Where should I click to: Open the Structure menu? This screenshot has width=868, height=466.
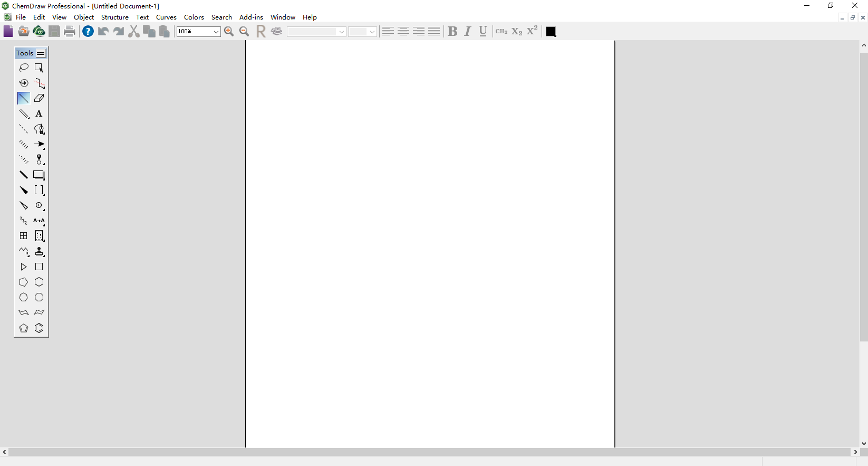(x=114, y=17)
